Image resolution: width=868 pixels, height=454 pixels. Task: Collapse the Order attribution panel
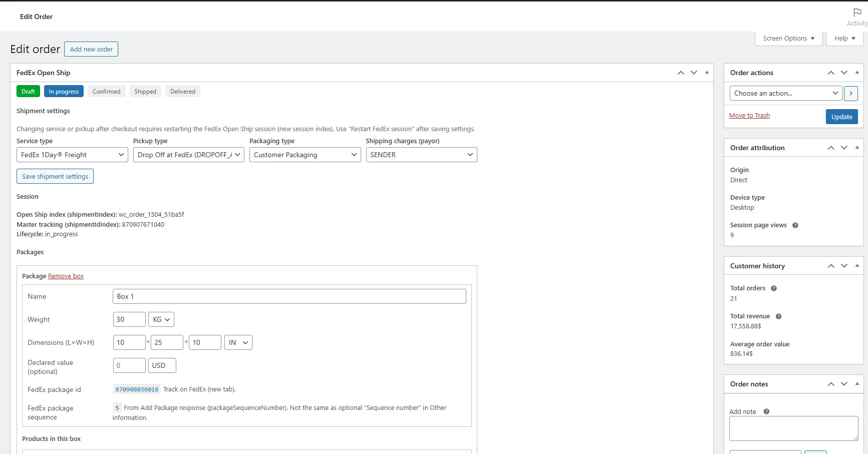[x=857, y=148]
